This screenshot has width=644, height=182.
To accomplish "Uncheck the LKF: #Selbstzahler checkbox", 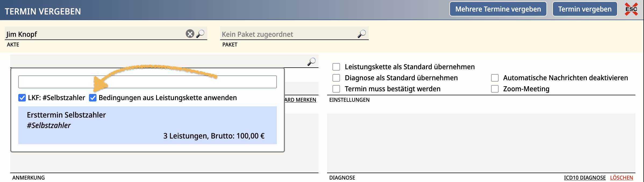I will 22,98.
